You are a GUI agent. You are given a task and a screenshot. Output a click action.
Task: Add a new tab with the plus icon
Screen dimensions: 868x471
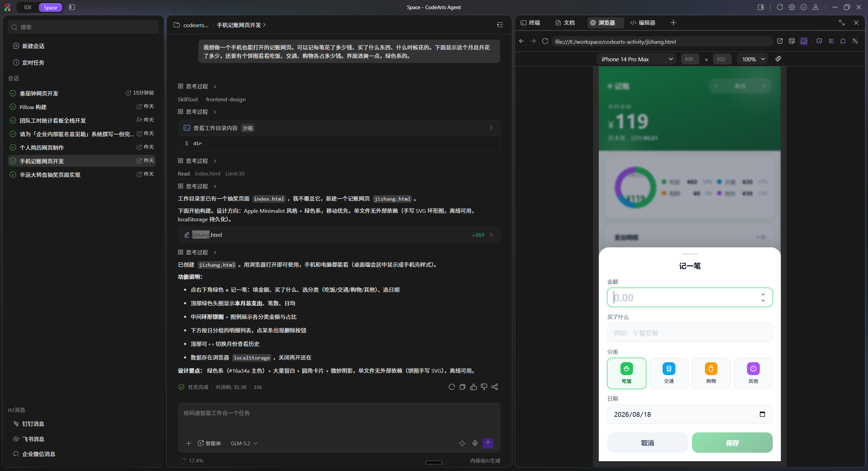point(673,23)
